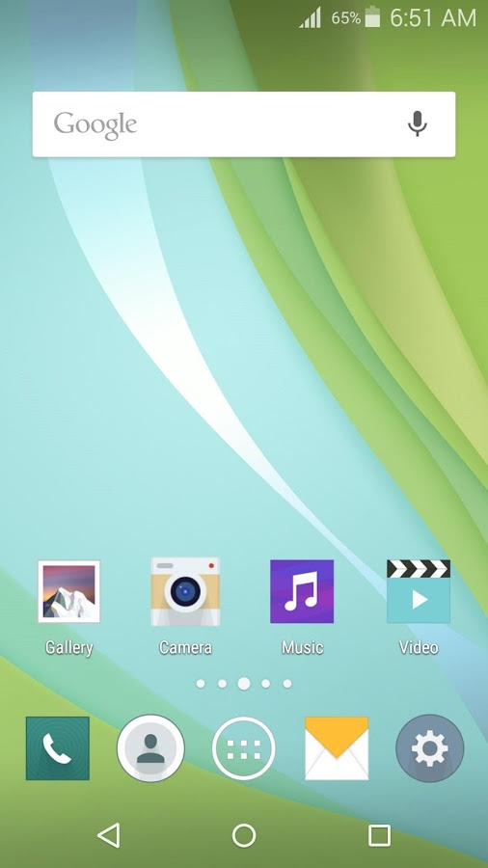The width and height of the screenshot is (488, 868).
Task: Tap the Recent apps square button
Action: pos(379,836)
